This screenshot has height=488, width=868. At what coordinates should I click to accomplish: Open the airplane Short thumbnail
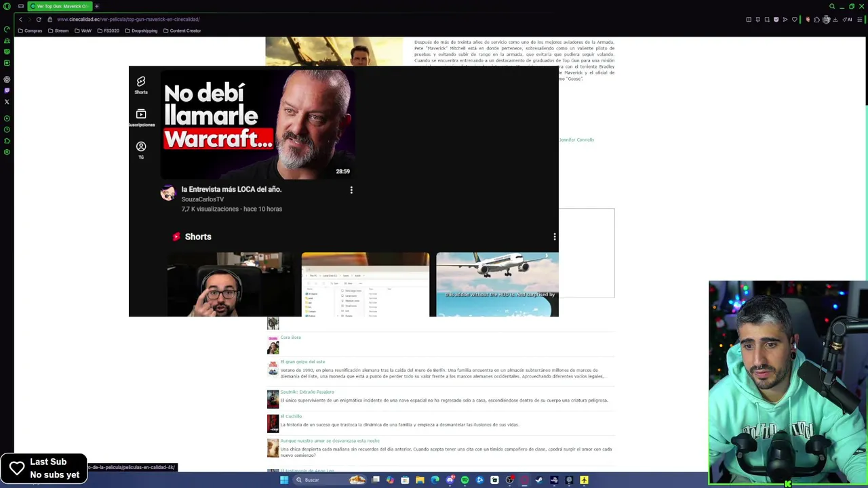497,284
